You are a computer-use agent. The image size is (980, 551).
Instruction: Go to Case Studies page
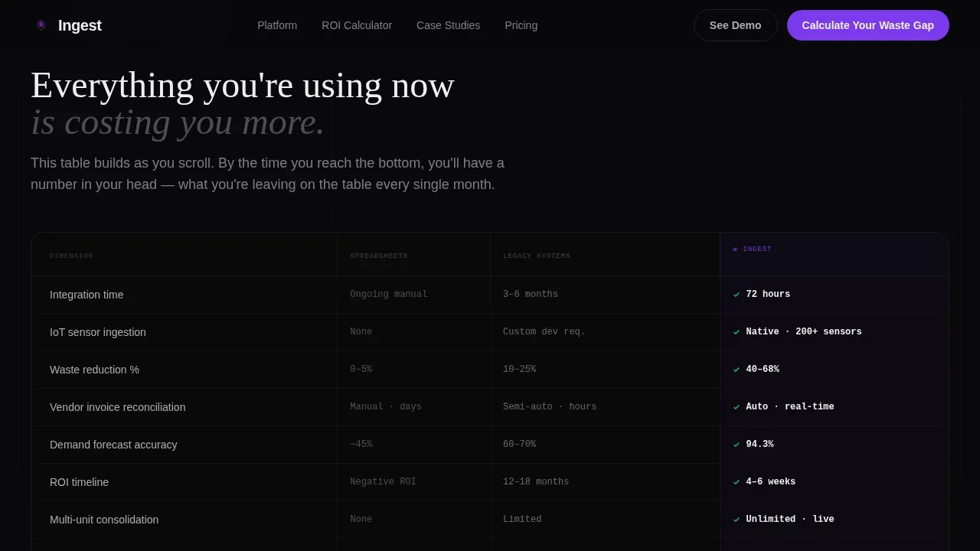[x=448, y=25]
